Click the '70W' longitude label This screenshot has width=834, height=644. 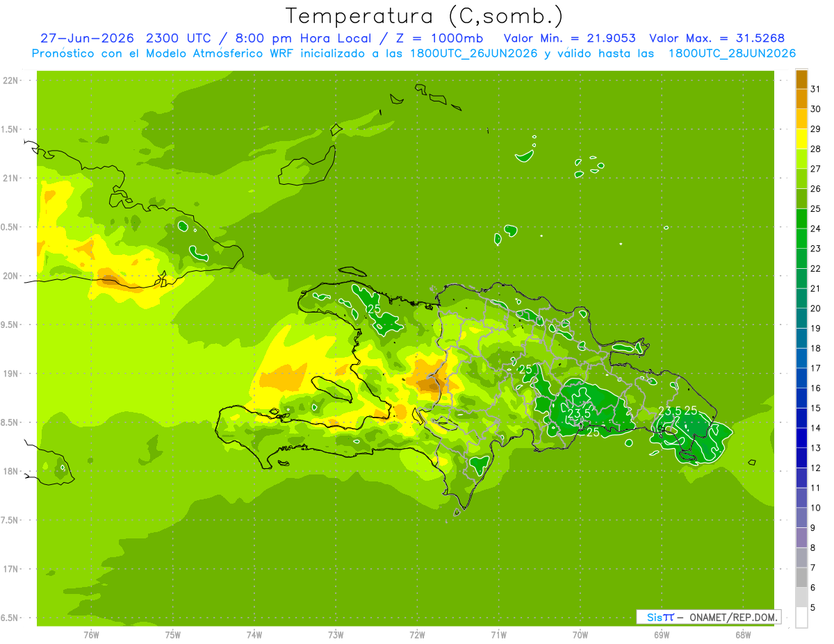coord(580,634)
